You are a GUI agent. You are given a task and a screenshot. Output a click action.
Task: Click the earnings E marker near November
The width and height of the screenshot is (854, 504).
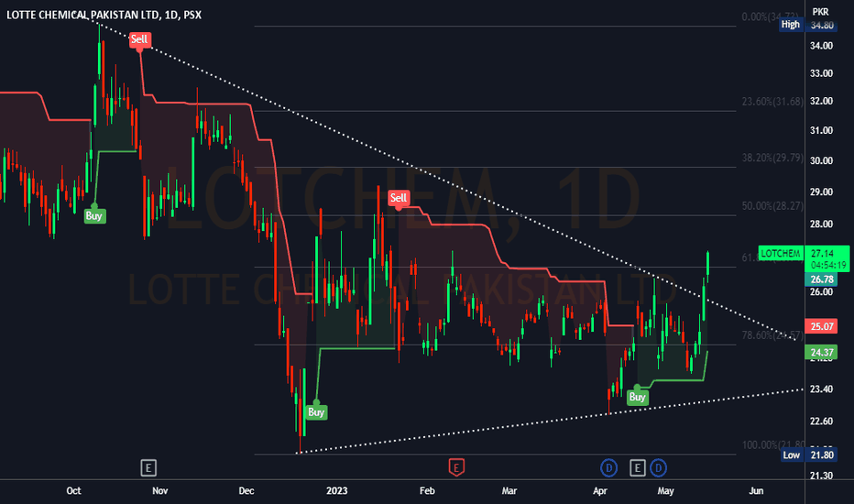tap(148, 467)
